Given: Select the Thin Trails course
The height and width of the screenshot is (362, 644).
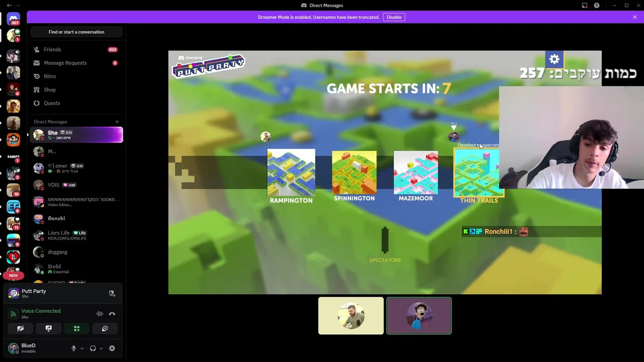Looking at the screenshot, I should [478, 176].
